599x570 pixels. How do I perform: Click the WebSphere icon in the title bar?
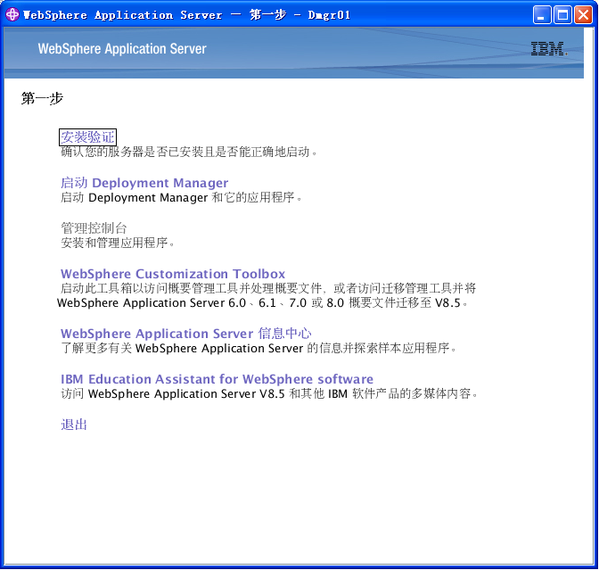12,15
